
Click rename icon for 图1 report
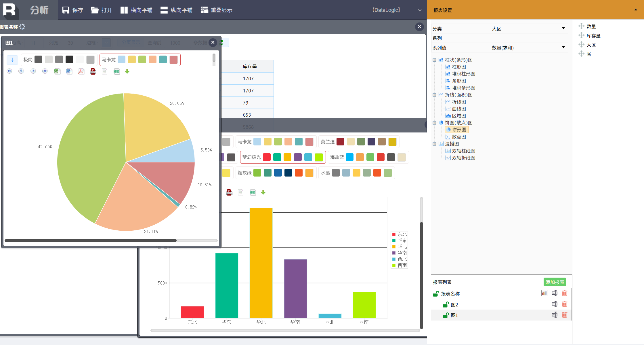click(554, 315)
